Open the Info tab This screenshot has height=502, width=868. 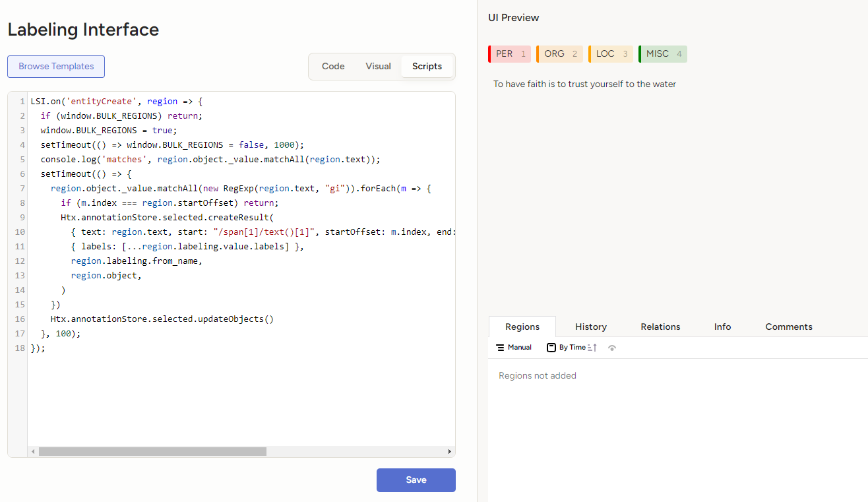(x=722, y=327)
